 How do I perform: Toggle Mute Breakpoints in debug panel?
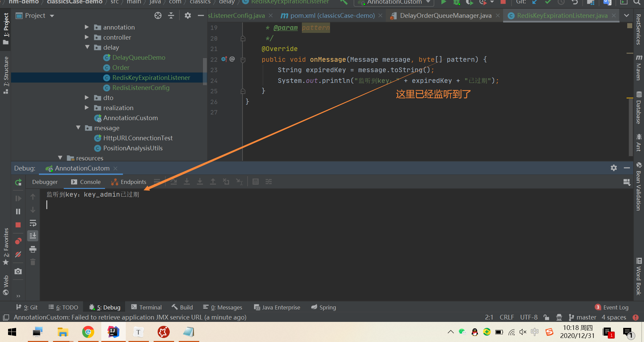[18, 254]
